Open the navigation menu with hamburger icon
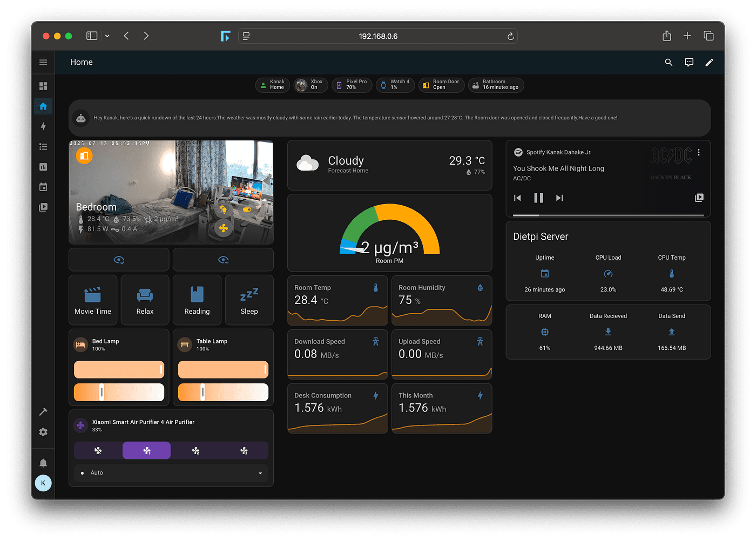This screenshot has width=756, height=541. [43, 62]
